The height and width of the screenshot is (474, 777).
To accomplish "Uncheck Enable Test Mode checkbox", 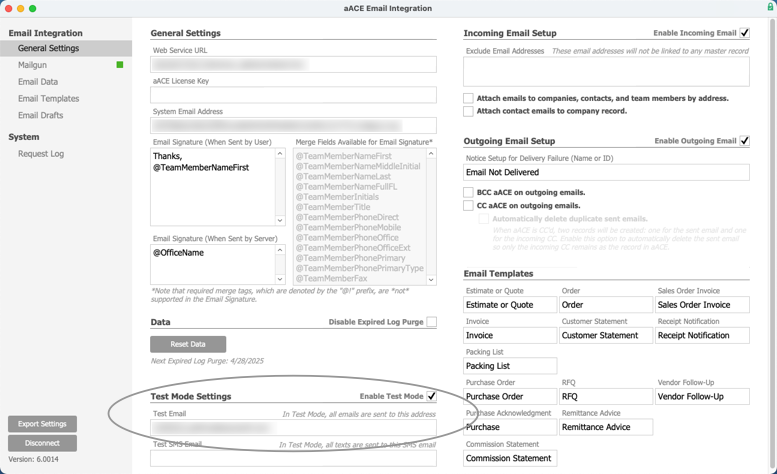I will [432, 396].
